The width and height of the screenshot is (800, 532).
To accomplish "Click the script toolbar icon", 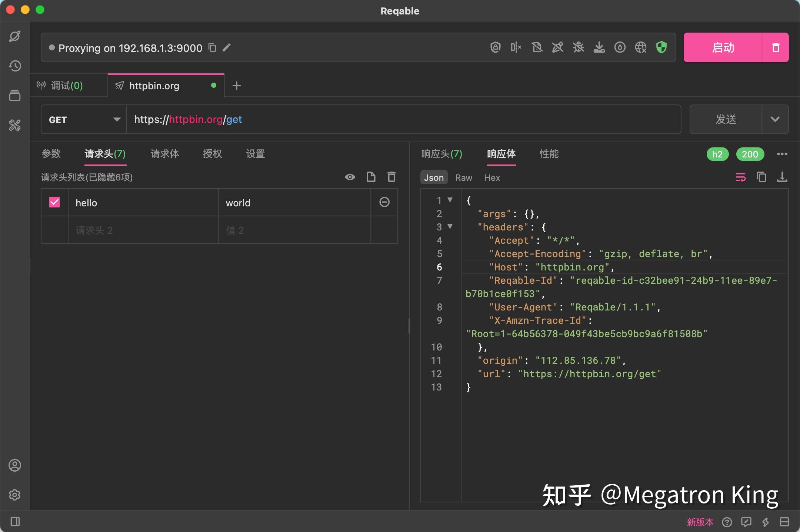I will pyautogui.click(x=557, y=47).
